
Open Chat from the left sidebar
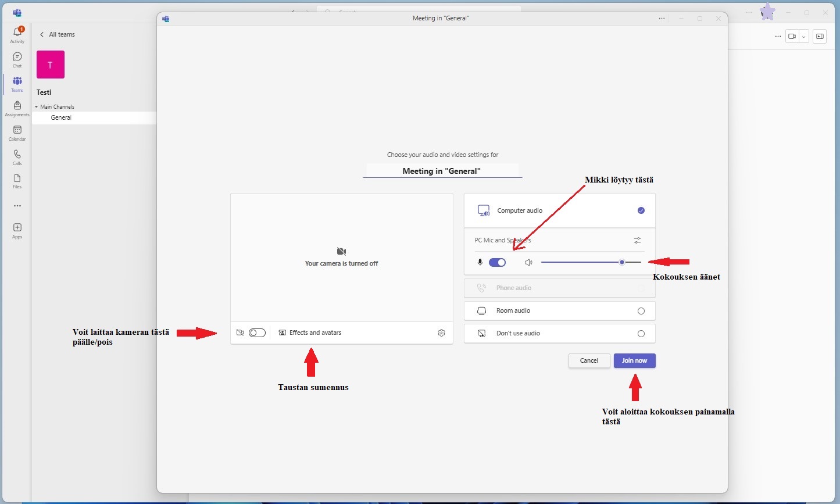click(x=17, y=59)
